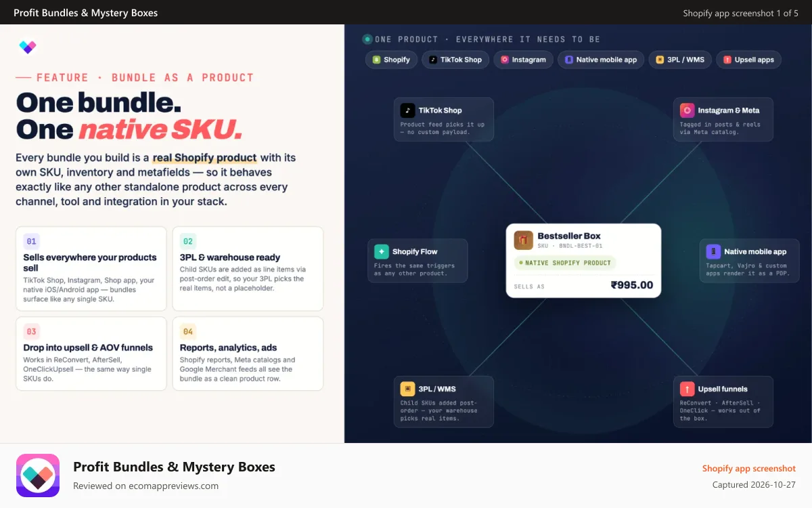Click the 04 number badge
Screen dimensions: 812x508
(188, 331)
